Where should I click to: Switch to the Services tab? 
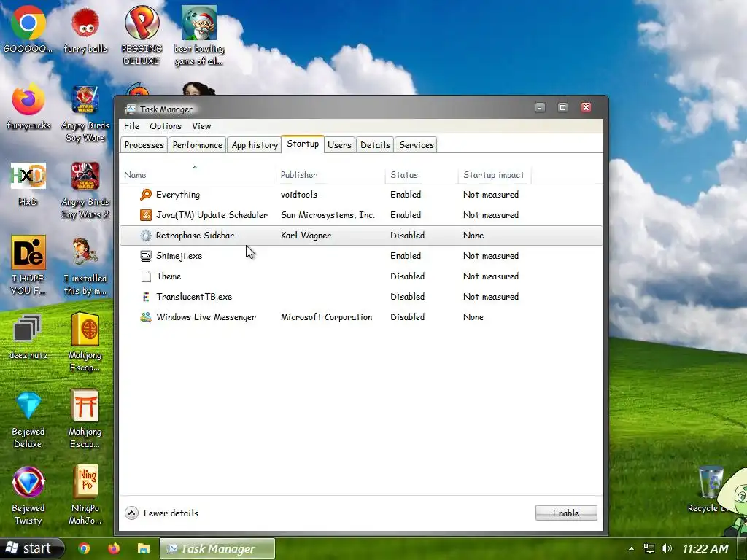pyautogui.click(x=416, y=145)
